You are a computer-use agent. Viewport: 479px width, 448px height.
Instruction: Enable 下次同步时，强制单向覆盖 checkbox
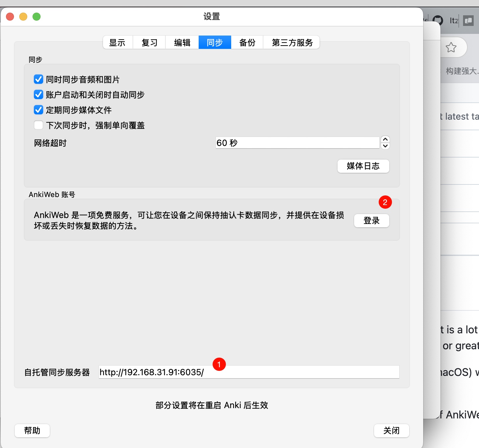point(39,125)
